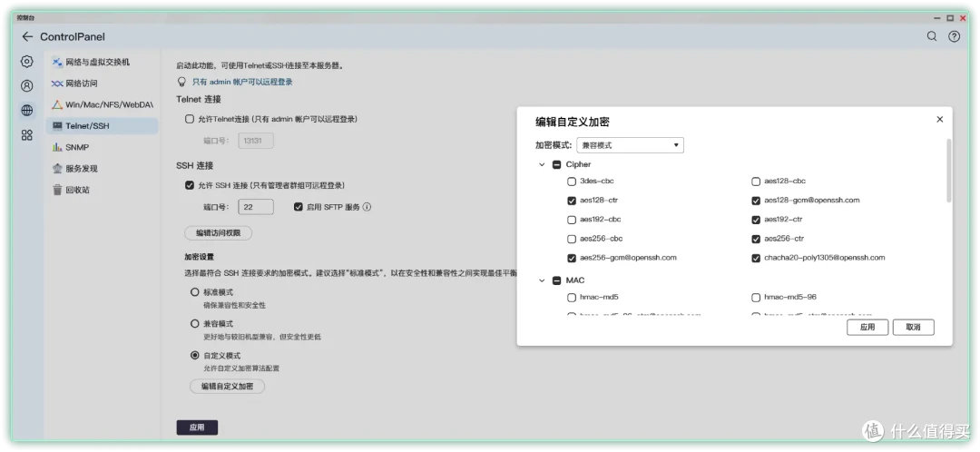Open the search magnifier icon

click(932, 36)
